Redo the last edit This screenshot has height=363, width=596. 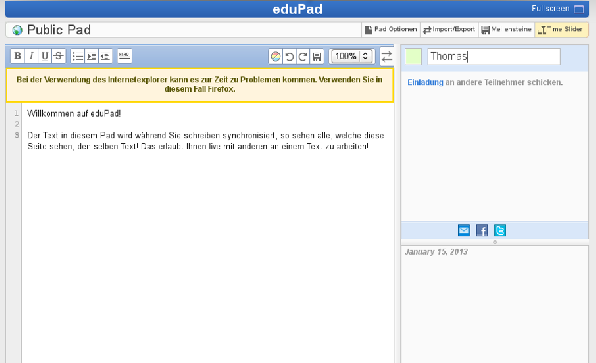tap(303, 57)
